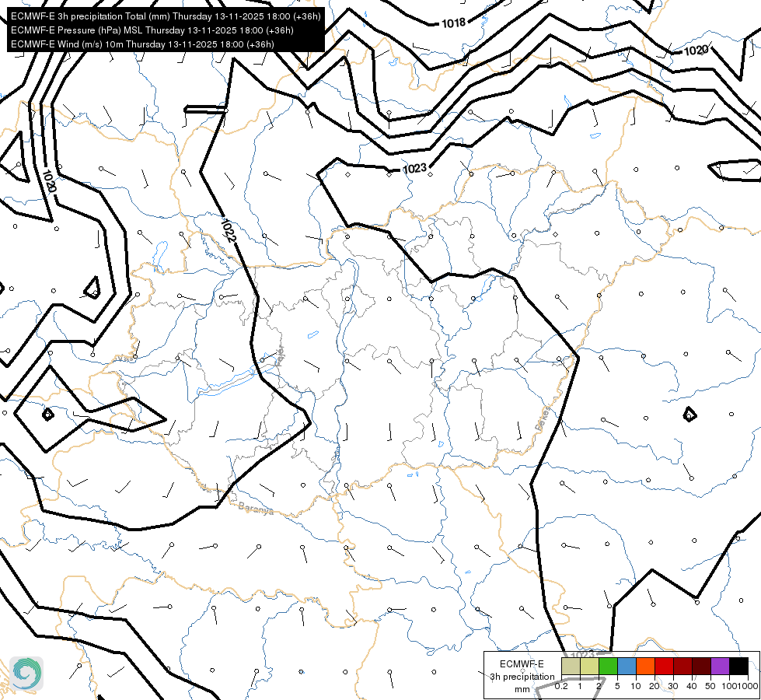
Task: Click the 'mm' unit label in legend
Action: point(522,689)
